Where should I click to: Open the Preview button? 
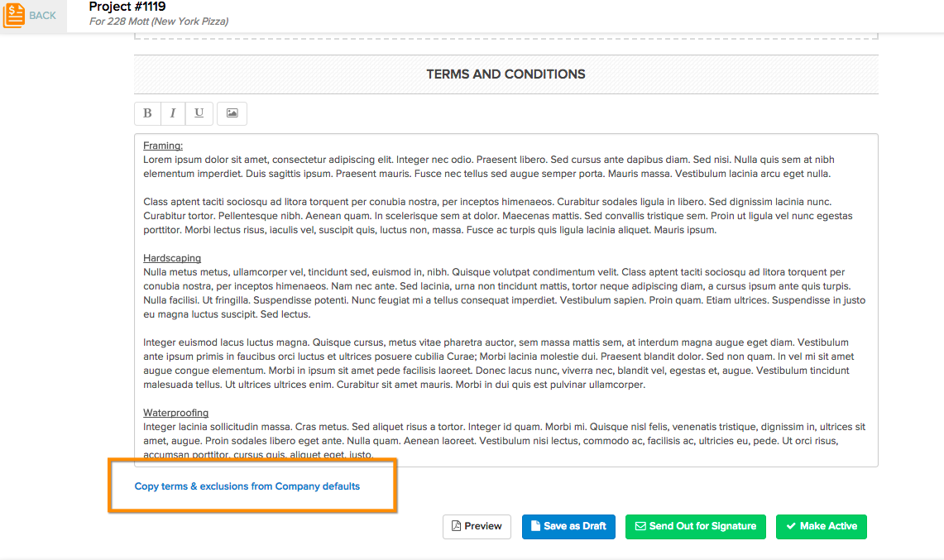coord(477,526)
